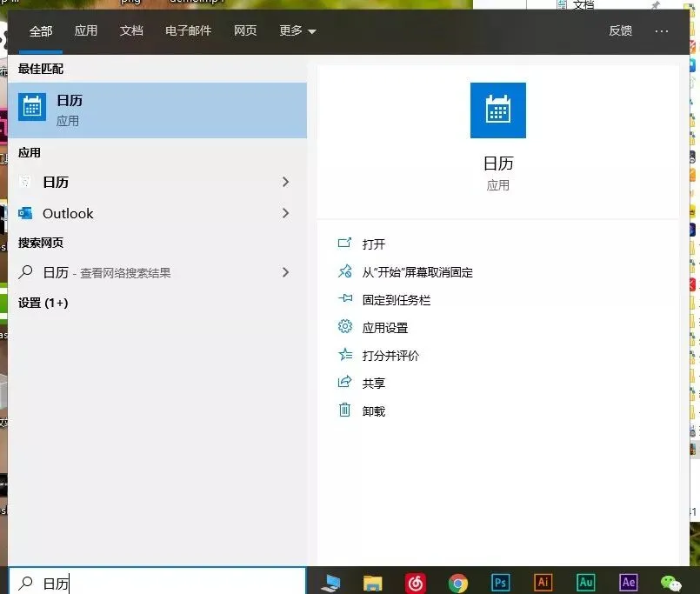Image resolution: width=700 pixels, height=594 pixels.
Task: Expand the Outlook search result chevron
Action: click(x=286, y=213)
